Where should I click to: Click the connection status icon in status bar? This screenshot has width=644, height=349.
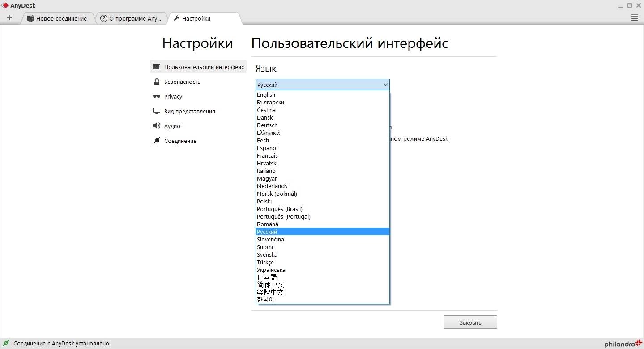(6, 343)
